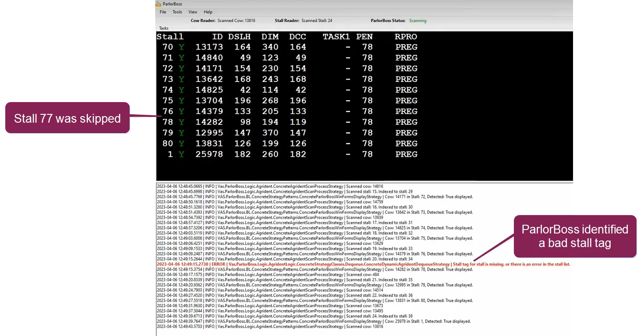Viewport: 644px width, 336px height.
Task: Click stall number 80 in the Stall column
Action: tap(168, 144)
